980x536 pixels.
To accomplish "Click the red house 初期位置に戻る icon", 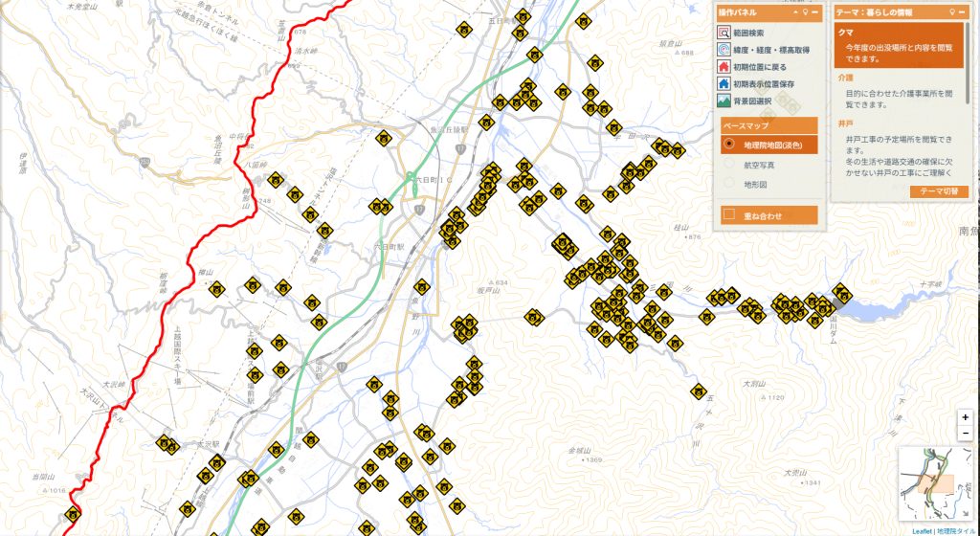I will pos(725,67).
